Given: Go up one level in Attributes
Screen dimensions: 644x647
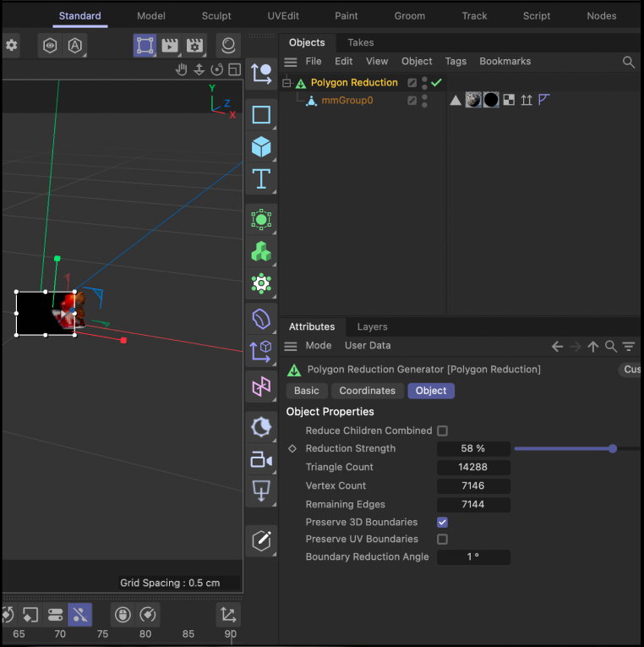Looking at the screenshot, I should tap(592, 346).
